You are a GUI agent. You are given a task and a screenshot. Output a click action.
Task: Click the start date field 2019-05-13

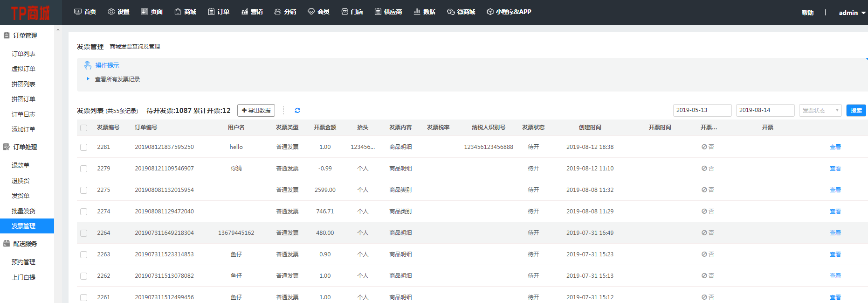click(x=702, y=110)
